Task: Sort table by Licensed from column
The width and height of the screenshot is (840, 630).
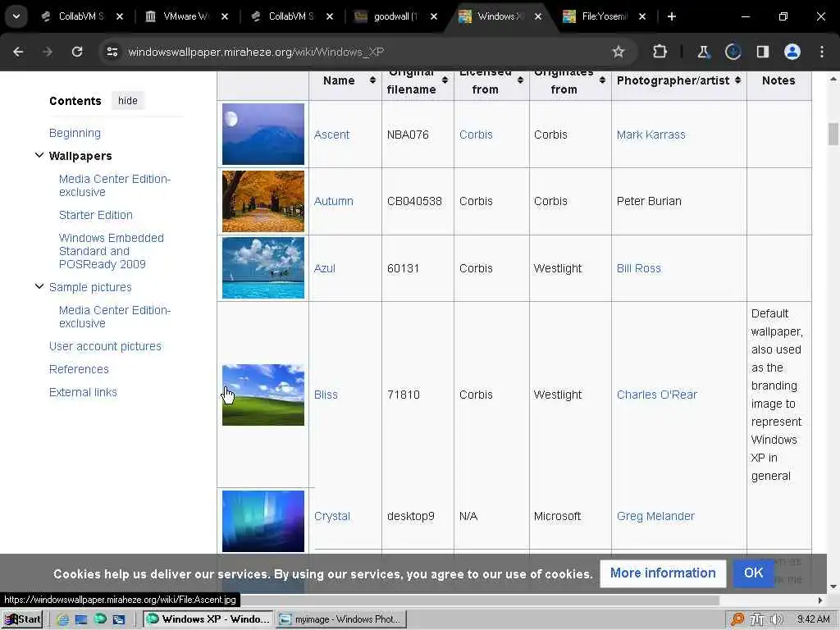Action: tap(520, 80)
